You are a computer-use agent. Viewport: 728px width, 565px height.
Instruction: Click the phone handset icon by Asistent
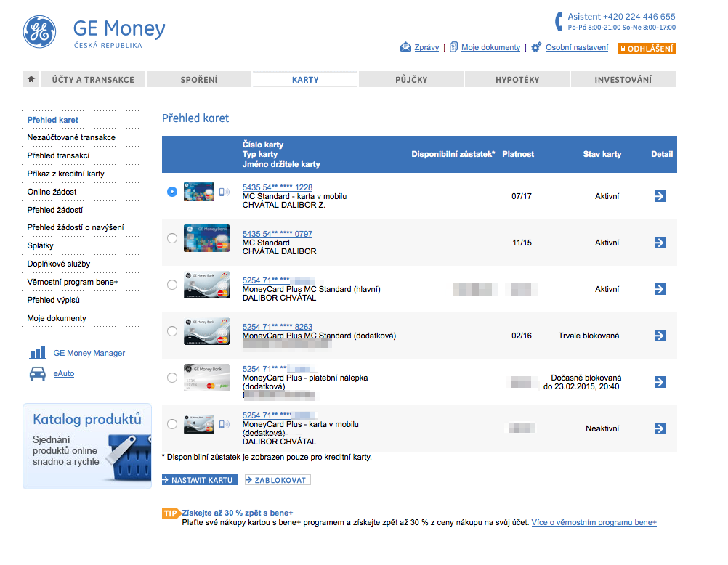tap(559, 21)
